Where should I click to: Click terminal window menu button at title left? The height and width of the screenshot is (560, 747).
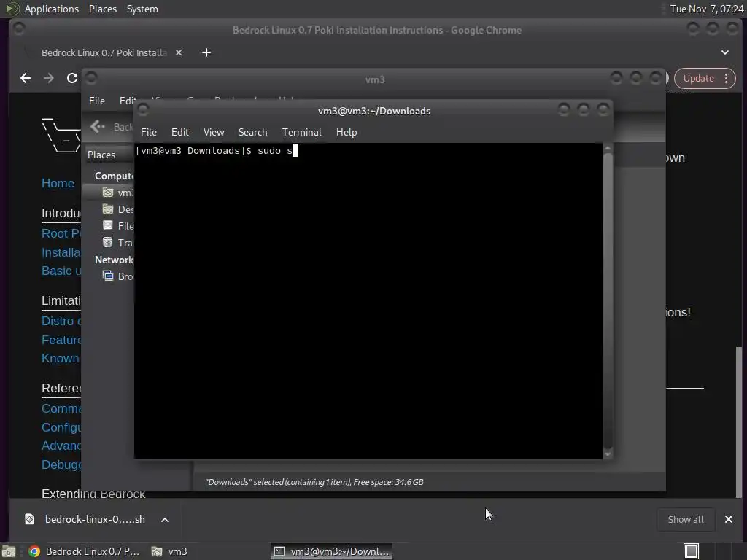(142, 110)
